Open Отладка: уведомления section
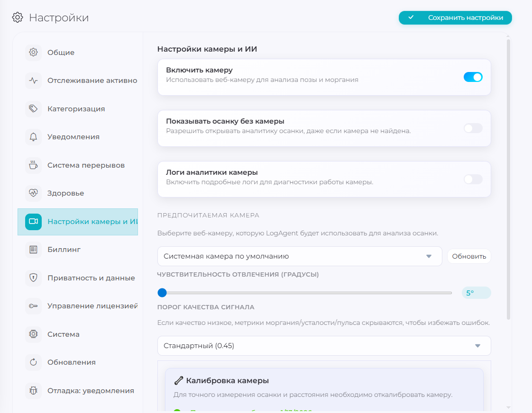This screenshot has width=532, height=413. pos(78,391)
